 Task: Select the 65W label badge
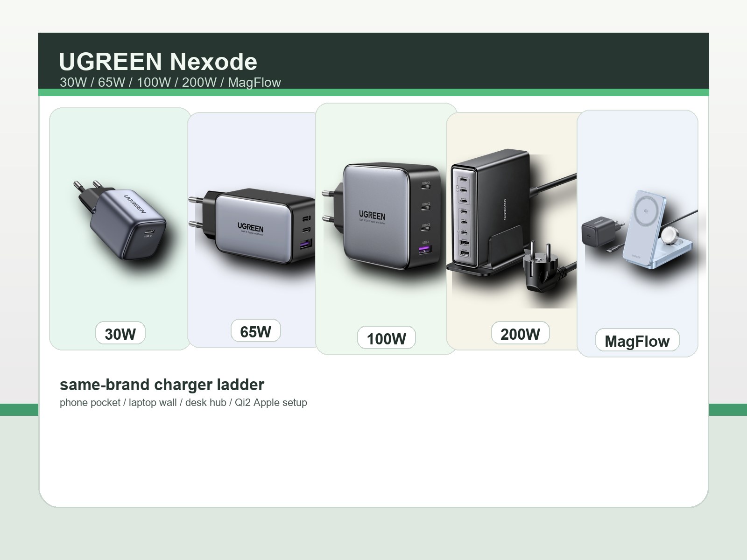pos(256,331)
